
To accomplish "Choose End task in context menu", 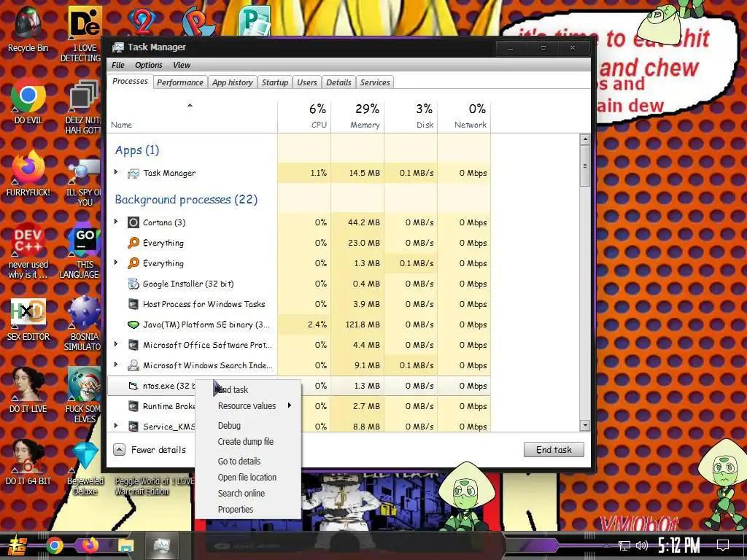I will pos(248,389).
